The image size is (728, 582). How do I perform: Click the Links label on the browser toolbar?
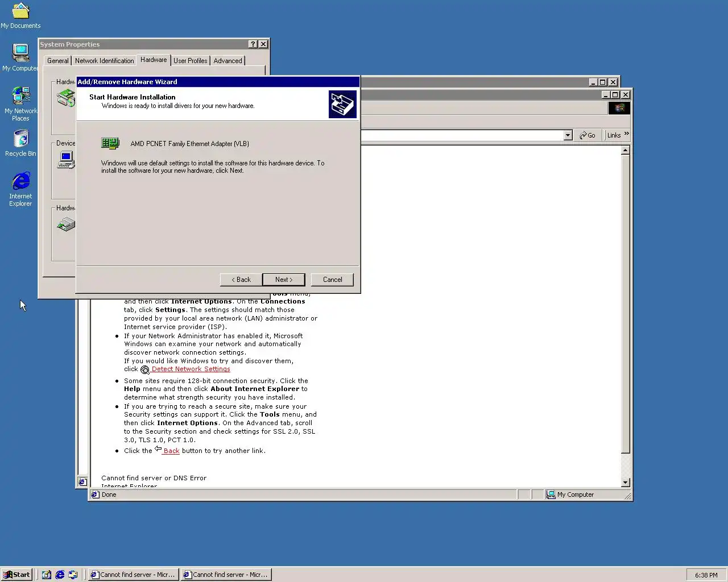pyautogui.click(x=614, y=135)
